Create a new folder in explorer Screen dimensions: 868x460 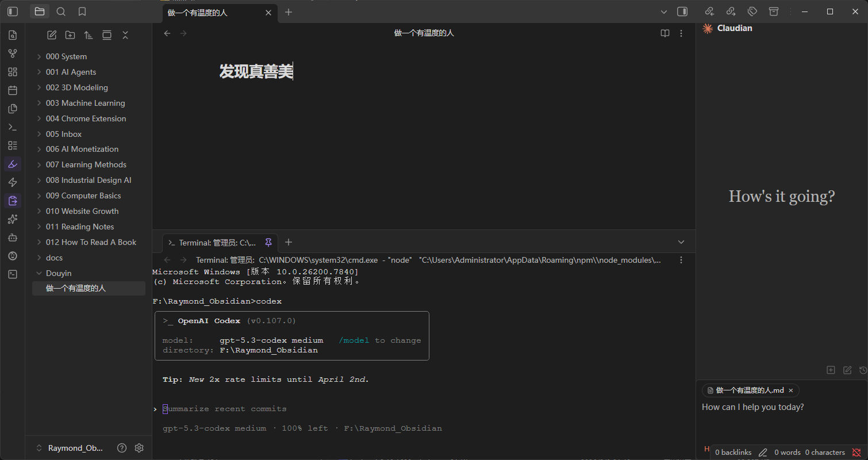click(x=70, y=35)
